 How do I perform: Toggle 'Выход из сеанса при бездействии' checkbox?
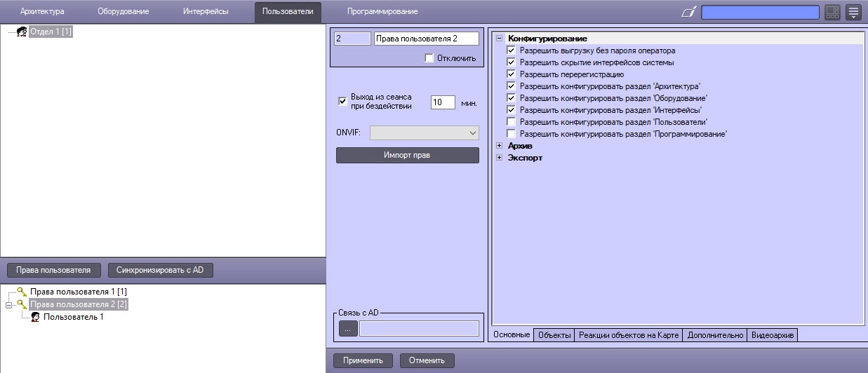342,101
